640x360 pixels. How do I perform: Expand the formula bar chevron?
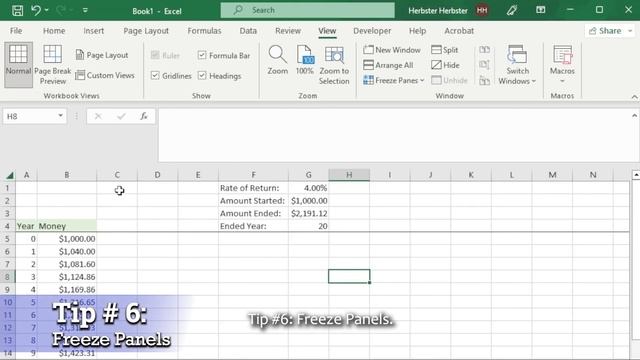click(634, 116)
